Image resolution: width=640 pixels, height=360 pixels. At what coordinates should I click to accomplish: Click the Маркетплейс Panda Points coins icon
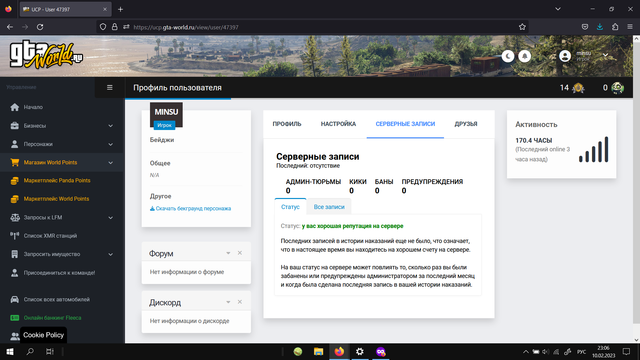[15, 180]
